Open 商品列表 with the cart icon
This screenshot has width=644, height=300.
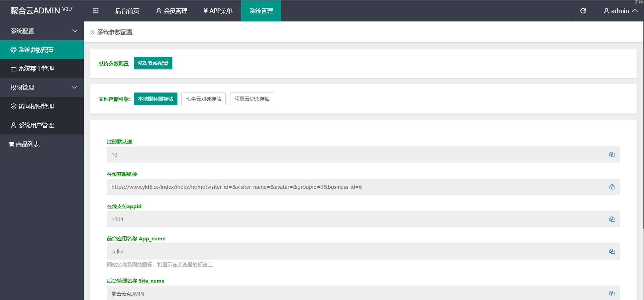(24, 144)
